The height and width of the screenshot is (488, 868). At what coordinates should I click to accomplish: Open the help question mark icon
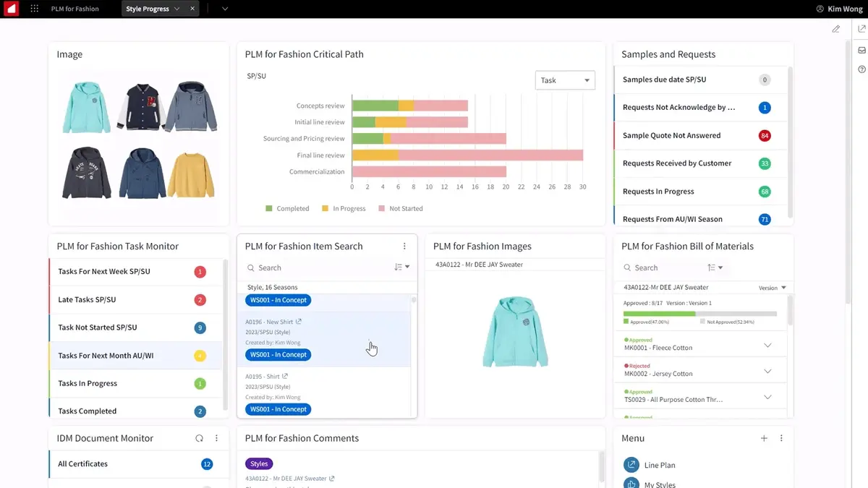click(861, 69)
